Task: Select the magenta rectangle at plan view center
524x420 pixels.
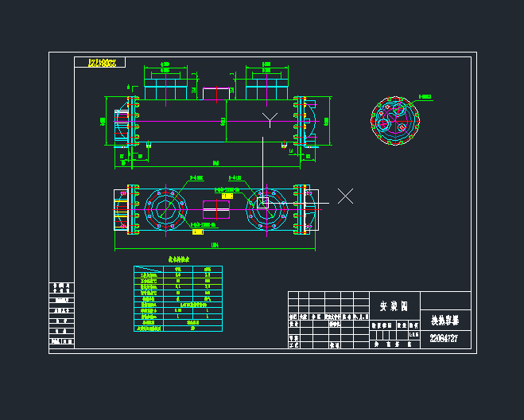Action: [215, 209]
